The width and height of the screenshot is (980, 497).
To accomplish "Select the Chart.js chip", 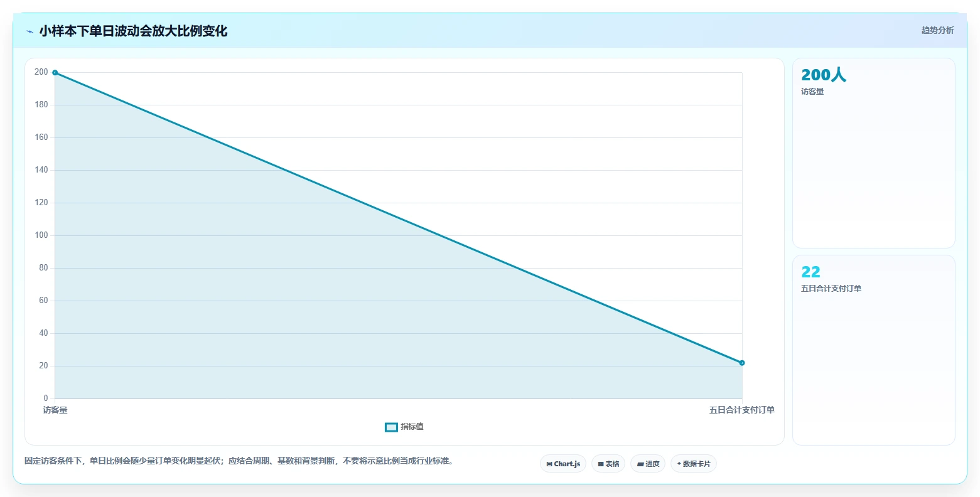I will [x=563, y=464].
